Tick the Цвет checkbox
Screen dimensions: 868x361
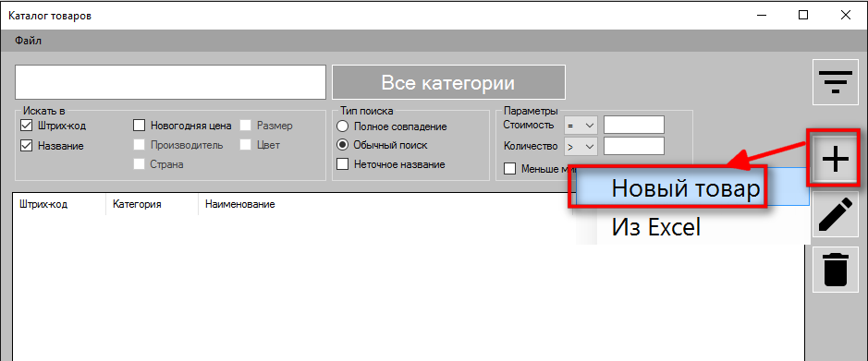coord(246,145)
